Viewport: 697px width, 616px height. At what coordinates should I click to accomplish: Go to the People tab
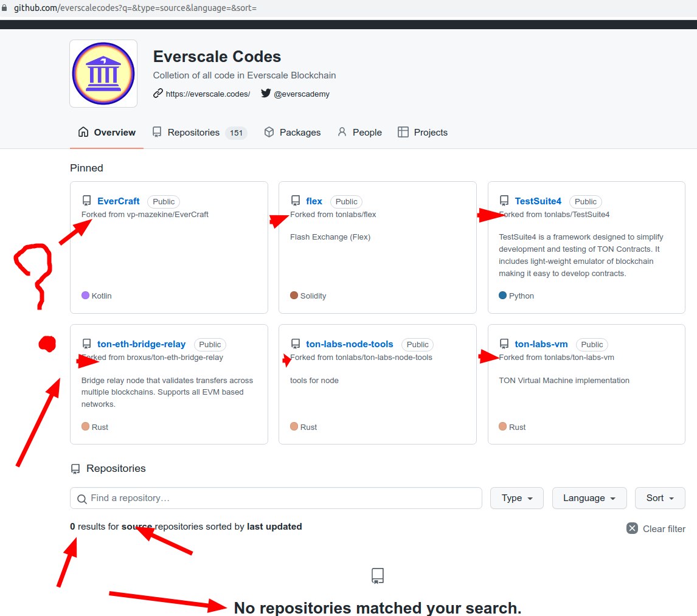point(359,133)
